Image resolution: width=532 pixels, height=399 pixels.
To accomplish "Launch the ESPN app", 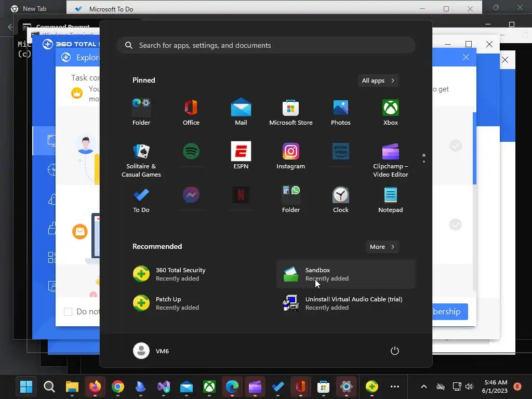I will coord(241,156).
